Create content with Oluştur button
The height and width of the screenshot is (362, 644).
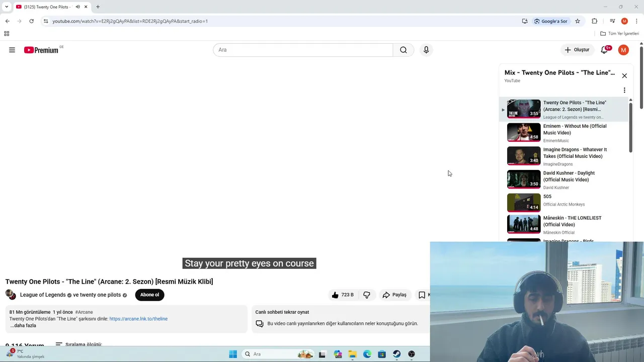pos(577,50)
